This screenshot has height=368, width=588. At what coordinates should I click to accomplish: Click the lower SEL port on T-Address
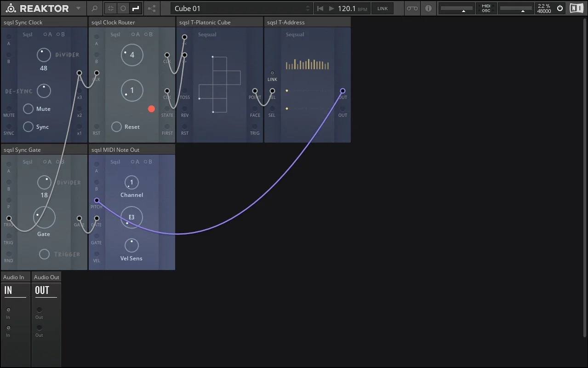pos(272,109)
